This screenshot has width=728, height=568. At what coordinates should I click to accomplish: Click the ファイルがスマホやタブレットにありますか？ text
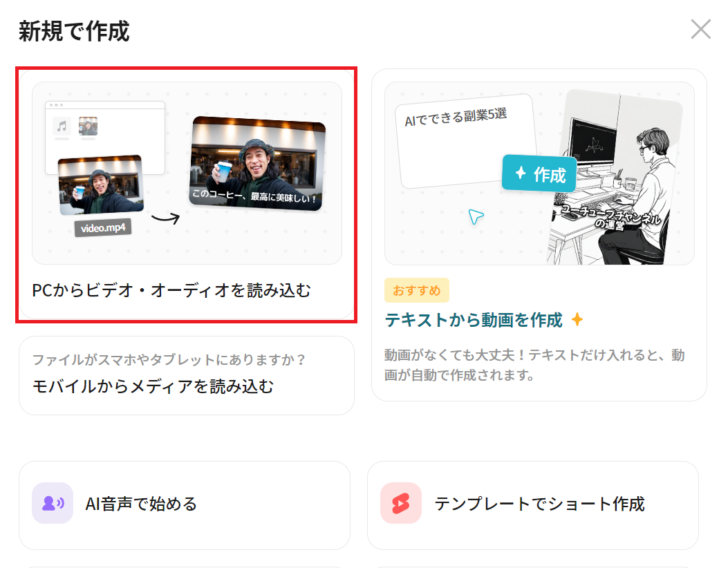click(x=169, y=359)
